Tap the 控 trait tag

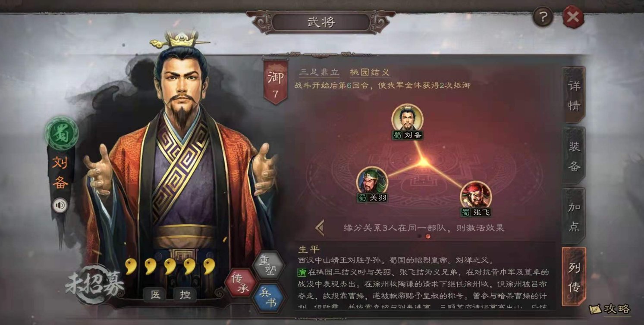click(185, 294)
